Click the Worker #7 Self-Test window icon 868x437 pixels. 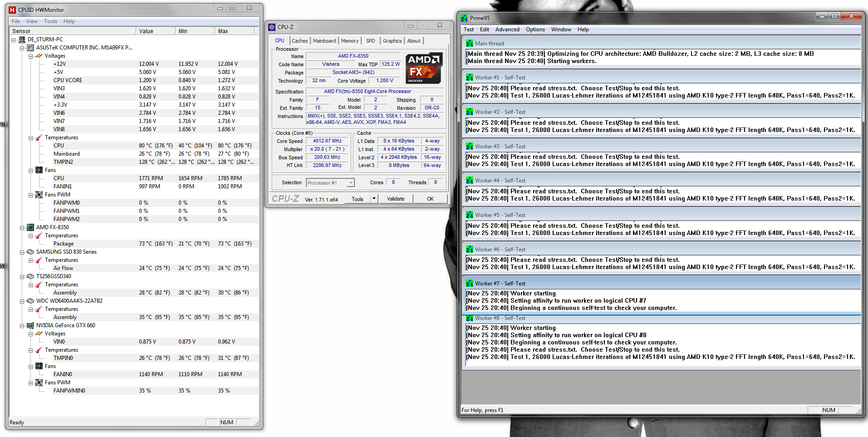470,284
